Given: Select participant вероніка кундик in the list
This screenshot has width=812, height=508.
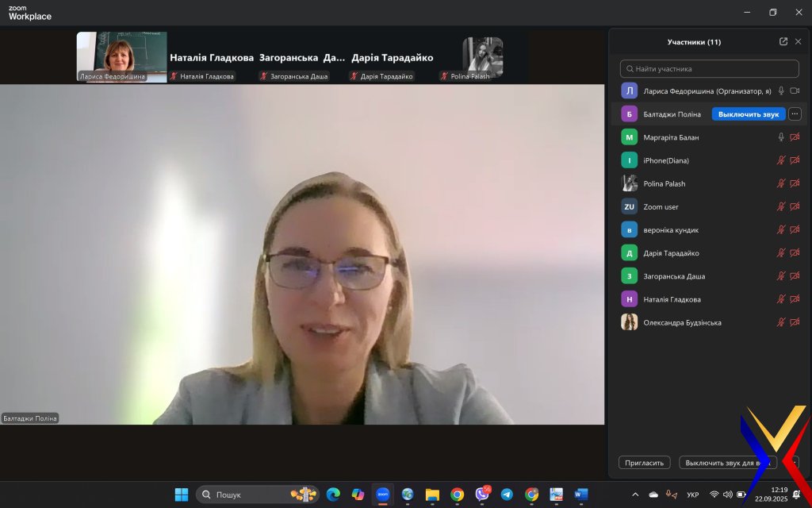Looking at the screenshot, I should 671,230.
